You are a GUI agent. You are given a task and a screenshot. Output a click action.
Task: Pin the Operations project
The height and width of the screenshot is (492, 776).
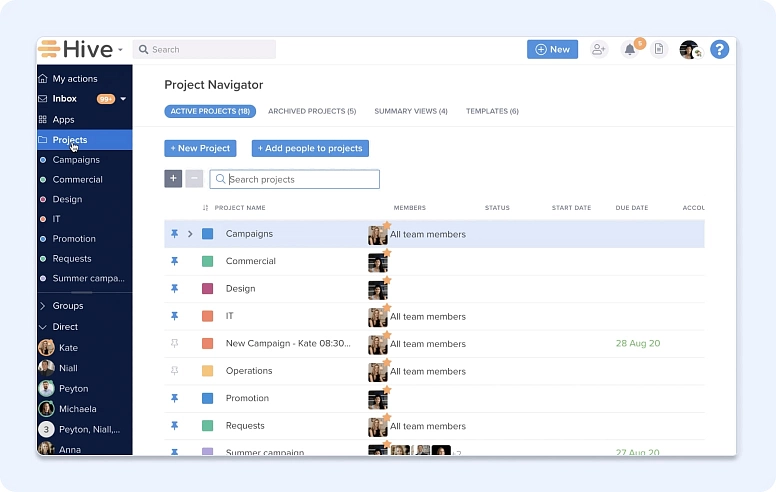click(x=174, y=371)
